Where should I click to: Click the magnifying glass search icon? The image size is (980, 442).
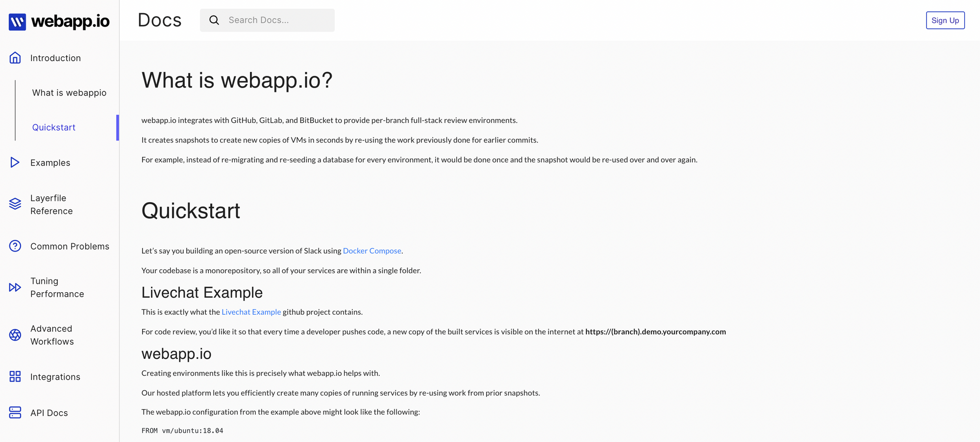[x=214, y=20]
